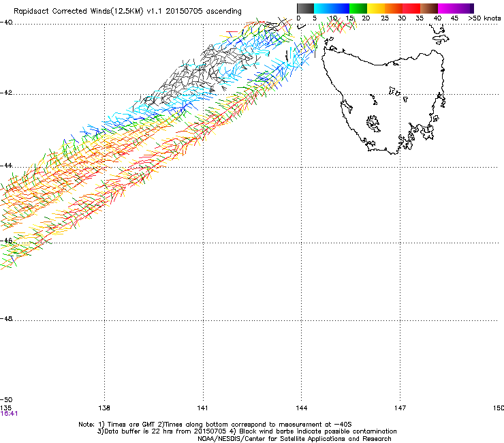Viewport: 504px width, 443px height.
Task: Click the legend label '40'
Action: (x=437, y=18)
